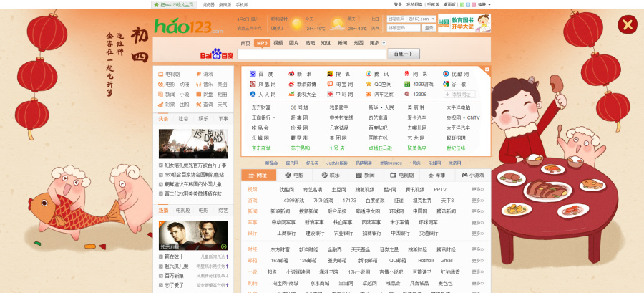Switch to the 电影 navigation tab

pyautogui.click(x=295, y=175)
